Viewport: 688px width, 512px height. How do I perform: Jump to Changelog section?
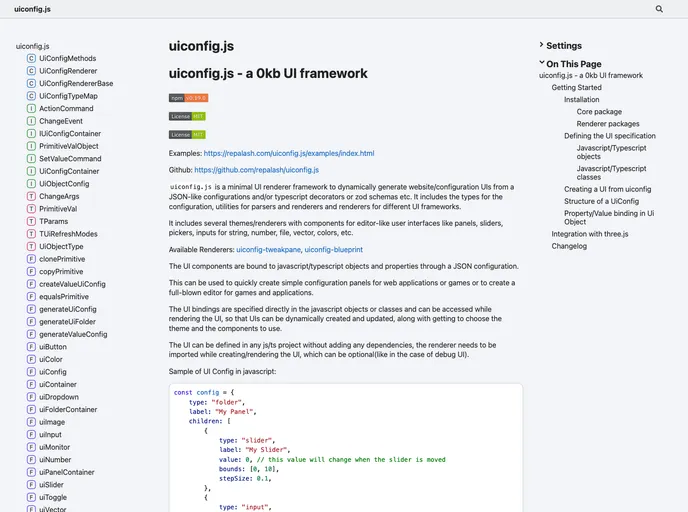(569, 246)
